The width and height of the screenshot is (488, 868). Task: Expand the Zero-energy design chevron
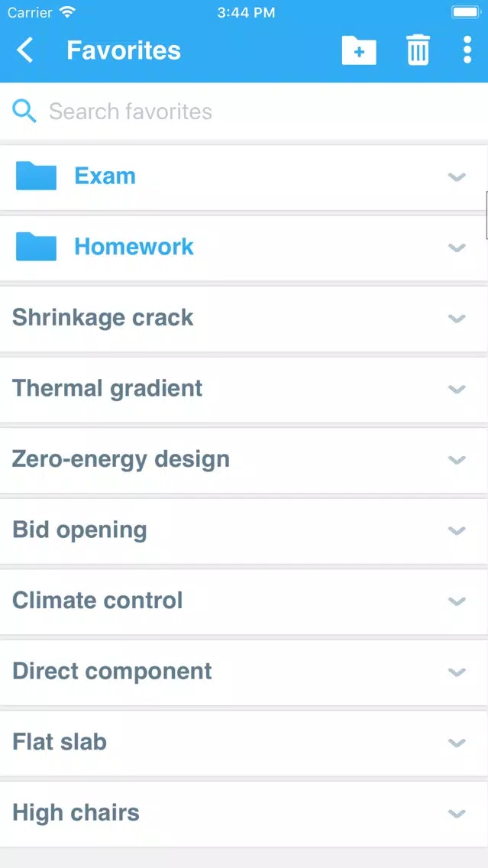point(457,460)
